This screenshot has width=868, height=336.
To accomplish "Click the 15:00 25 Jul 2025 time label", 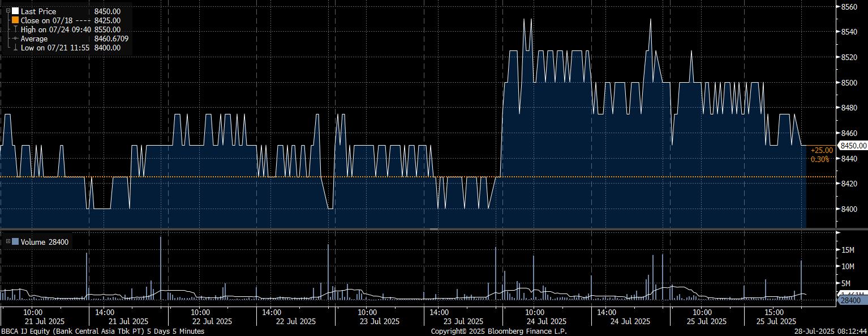I will pos(774,316).
